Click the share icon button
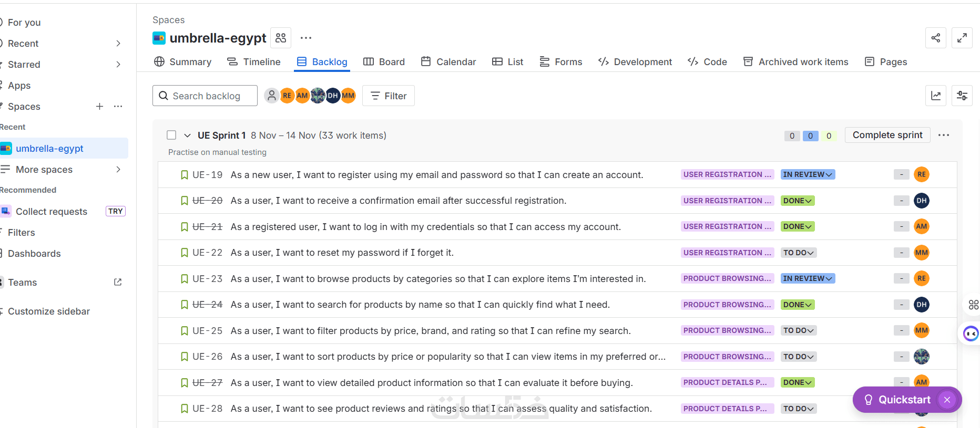The width and height of the screenshot is (980, 428). 936,38
